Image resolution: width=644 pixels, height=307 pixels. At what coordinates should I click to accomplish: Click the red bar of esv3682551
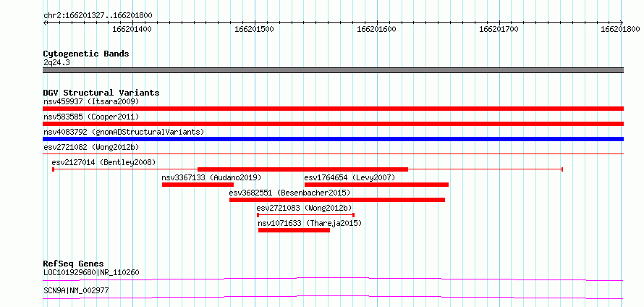[336, 200]
